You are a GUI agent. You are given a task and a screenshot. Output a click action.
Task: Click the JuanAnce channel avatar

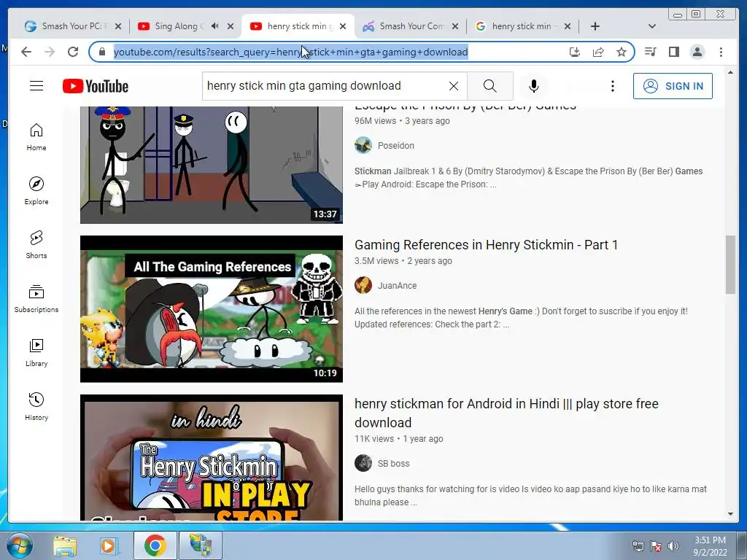click(363, 285)
